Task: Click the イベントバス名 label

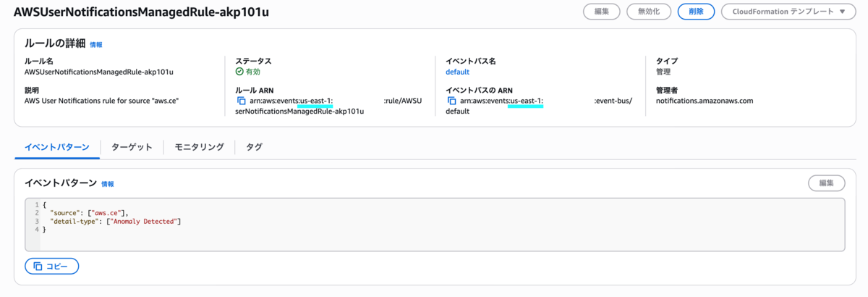Action: coord(471,61)
